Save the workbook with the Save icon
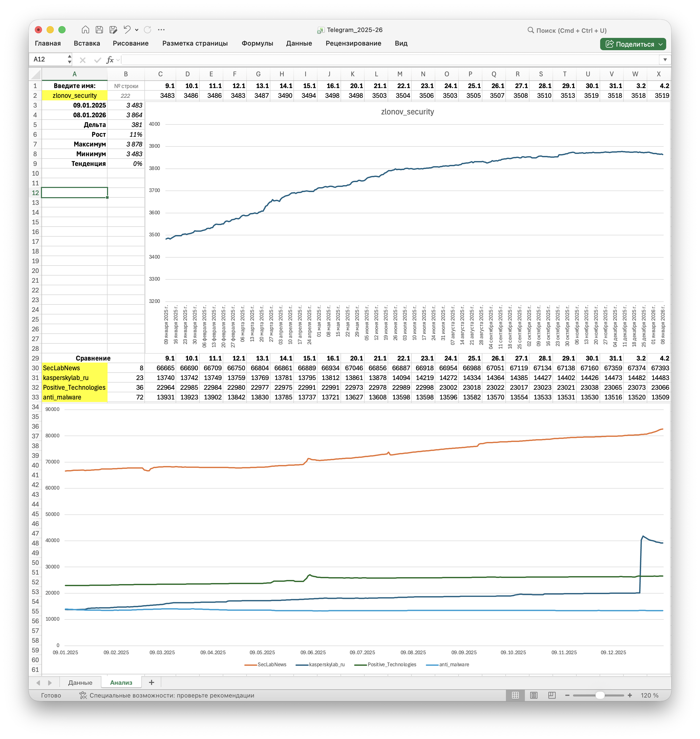Image resolution: width=700 pixels, height=739 pixels. click(99, 29)
